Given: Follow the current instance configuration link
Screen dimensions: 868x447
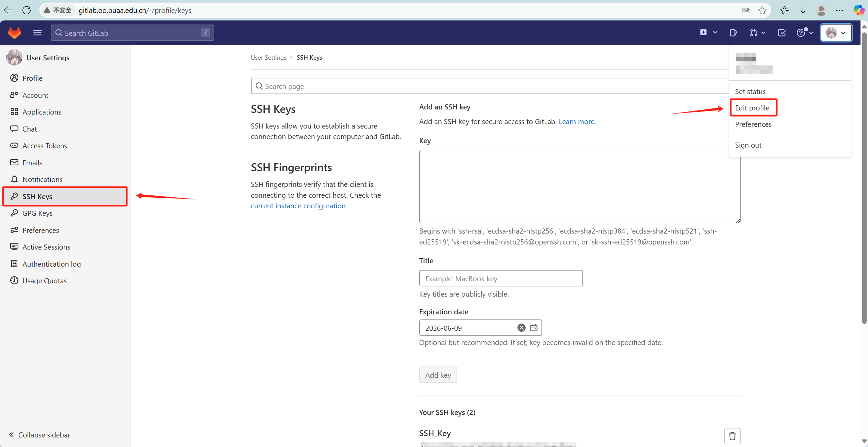Looking at the screenshot, I should click(x=298, y=206).
